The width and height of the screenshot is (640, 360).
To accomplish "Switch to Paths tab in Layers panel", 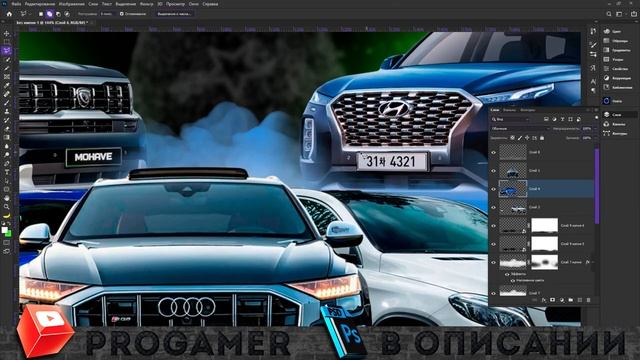I will click(x=528, y=110).
